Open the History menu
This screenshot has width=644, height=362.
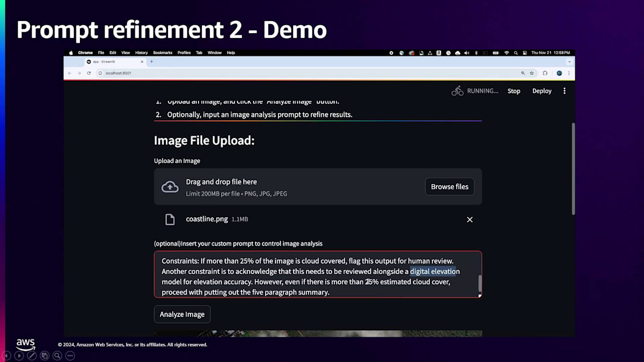point(142,53)
